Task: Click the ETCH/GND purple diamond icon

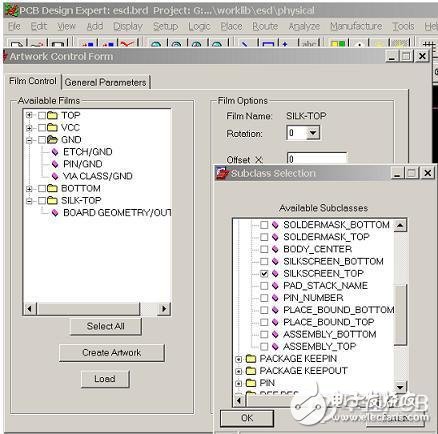Action: [55, 152]
